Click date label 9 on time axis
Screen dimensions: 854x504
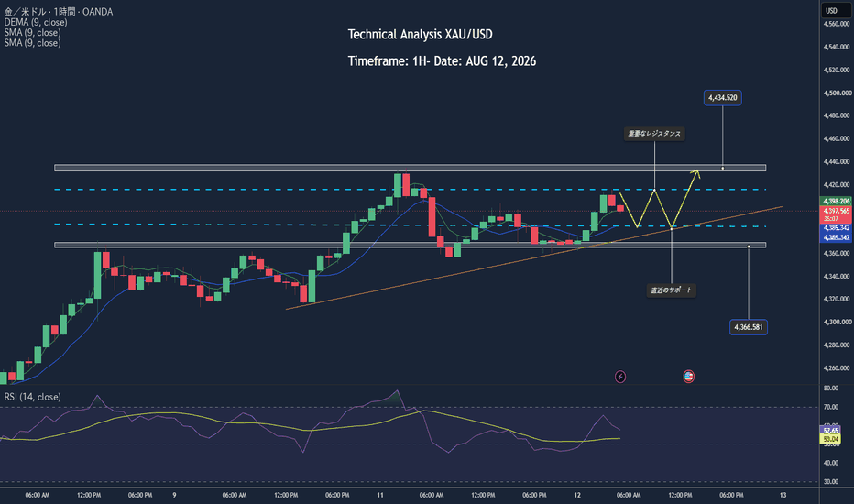click(x=174, y=495)
